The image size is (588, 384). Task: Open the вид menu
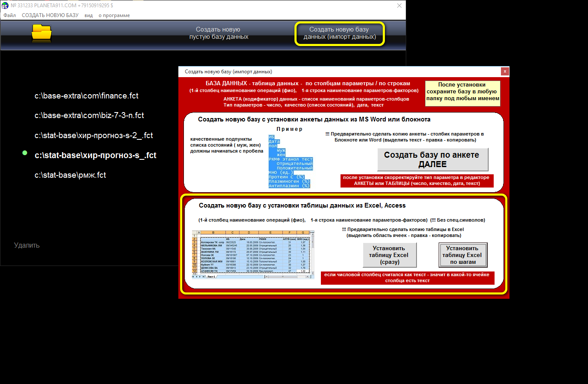coord(88,15)
